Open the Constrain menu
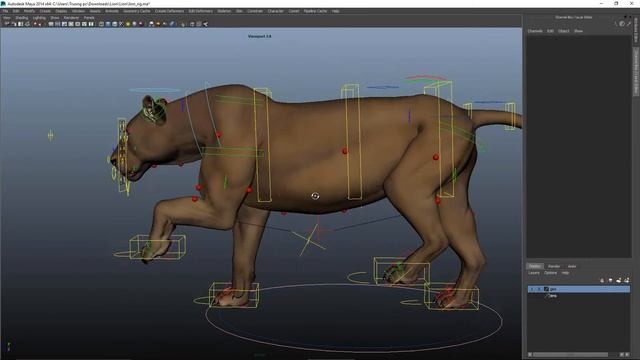This screenshot has height=360, width=640. 255,11
